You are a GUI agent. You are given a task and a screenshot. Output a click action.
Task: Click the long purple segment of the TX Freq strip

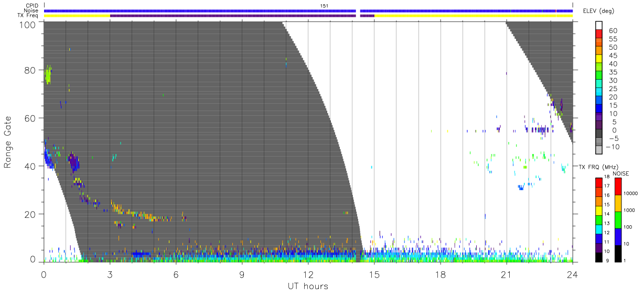(x=233, y=16)
